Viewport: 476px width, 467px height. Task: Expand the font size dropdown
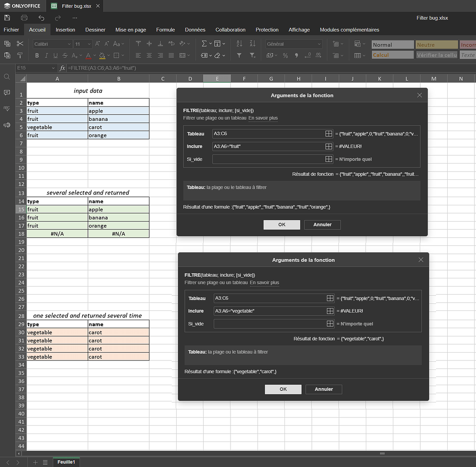(88, 44)
